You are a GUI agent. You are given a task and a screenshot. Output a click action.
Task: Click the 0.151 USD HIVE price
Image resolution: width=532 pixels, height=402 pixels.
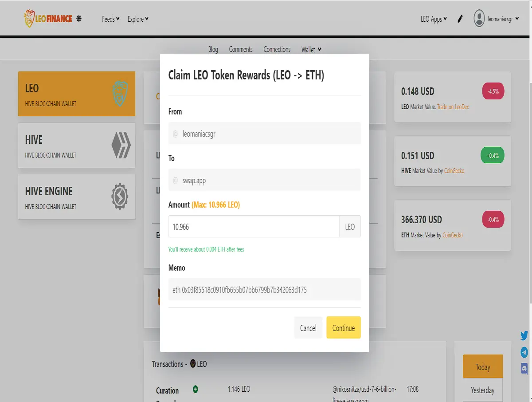tap(418, 156)
